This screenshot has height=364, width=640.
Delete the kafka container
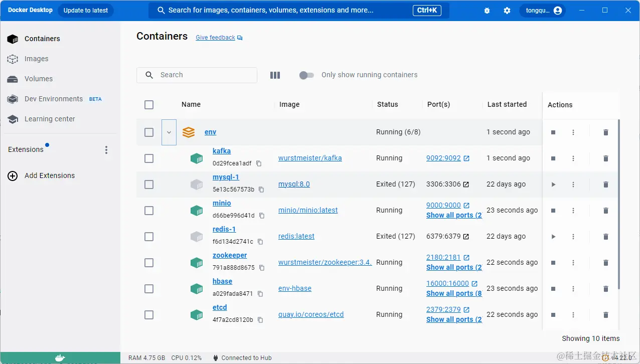coord(605,158)
